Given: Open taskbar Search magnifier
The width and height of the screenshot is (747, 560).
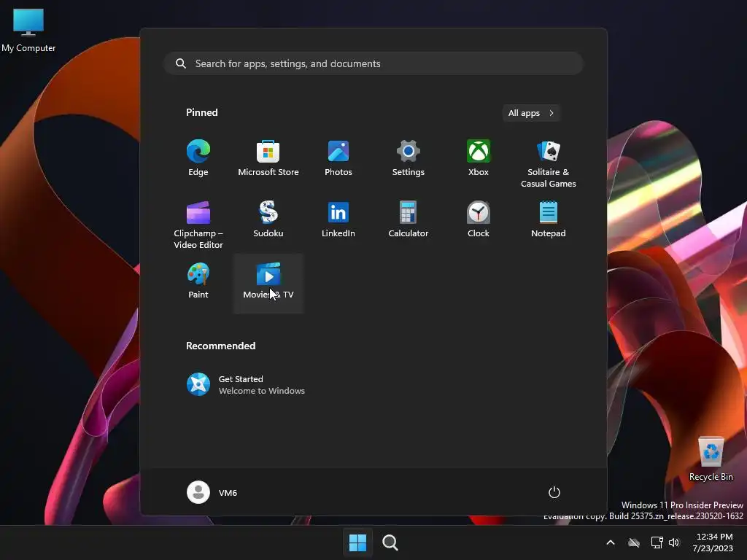Looking at the screenshot, I should click(x=390, y=542).
